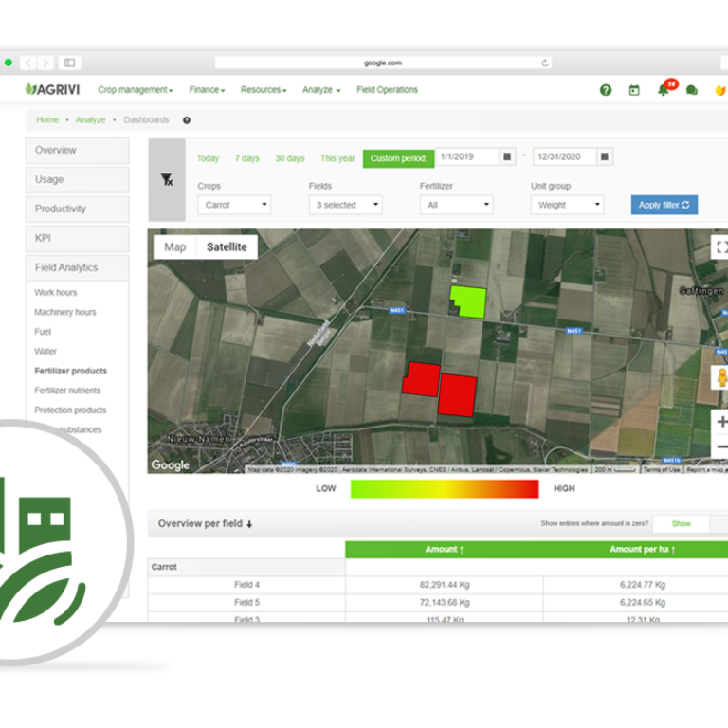The image size is (728, 728).
Task: Sort by Amount column header
Action: pyautogui.click(x=445, y=549)
